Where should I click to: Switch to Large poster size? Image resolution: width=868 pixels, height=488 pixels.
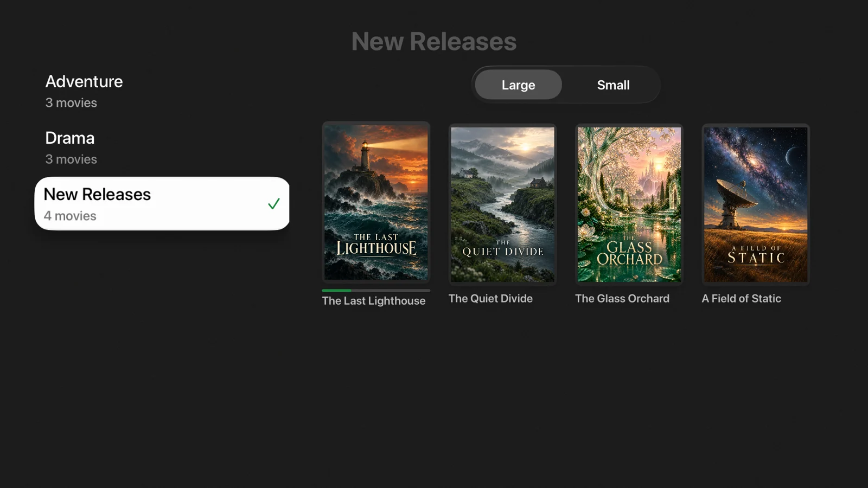(x=518, y=85)
